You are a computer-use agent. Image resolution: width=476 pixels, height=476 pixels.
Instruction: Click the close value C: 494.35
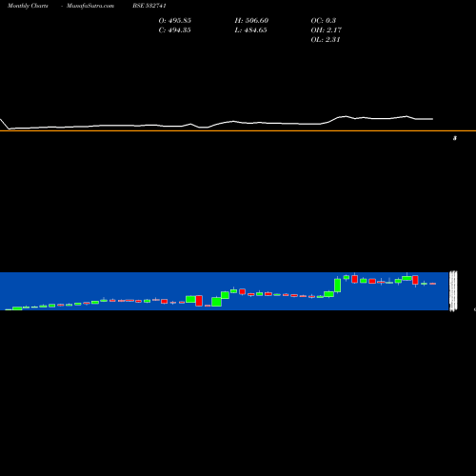(x=175, y=30)
